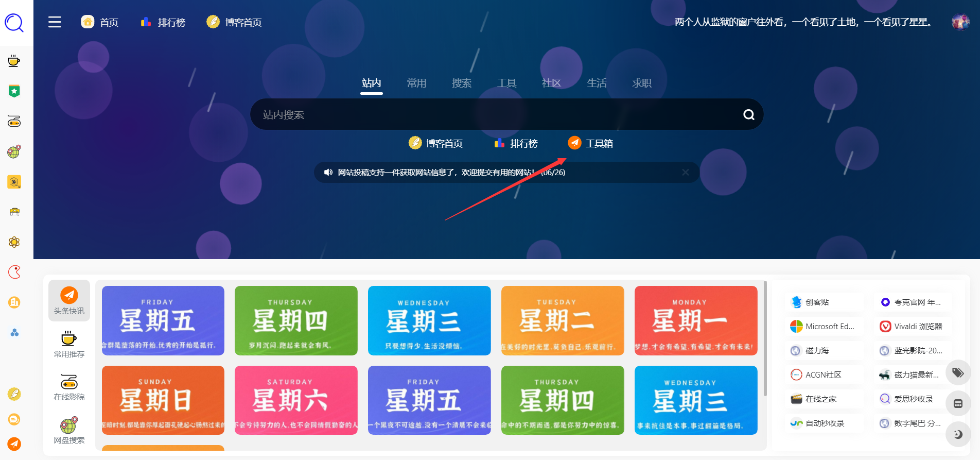Open 磁力猫最新 site link

tap(913, 374)
